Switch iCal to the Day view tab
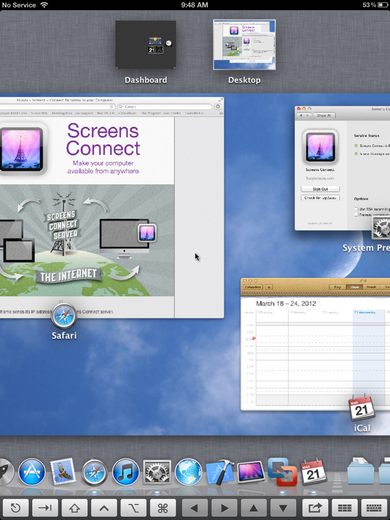The width and height of the screenshot is (390, 520). (x=337, y=287)
